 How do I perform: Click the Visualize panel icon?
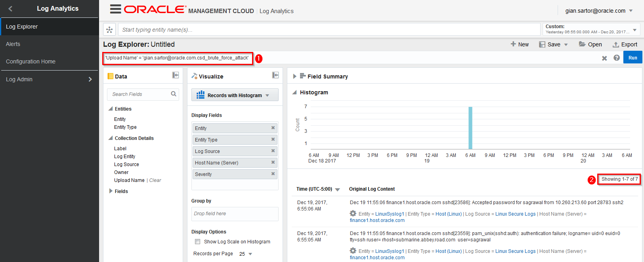(x=194, y=76)
